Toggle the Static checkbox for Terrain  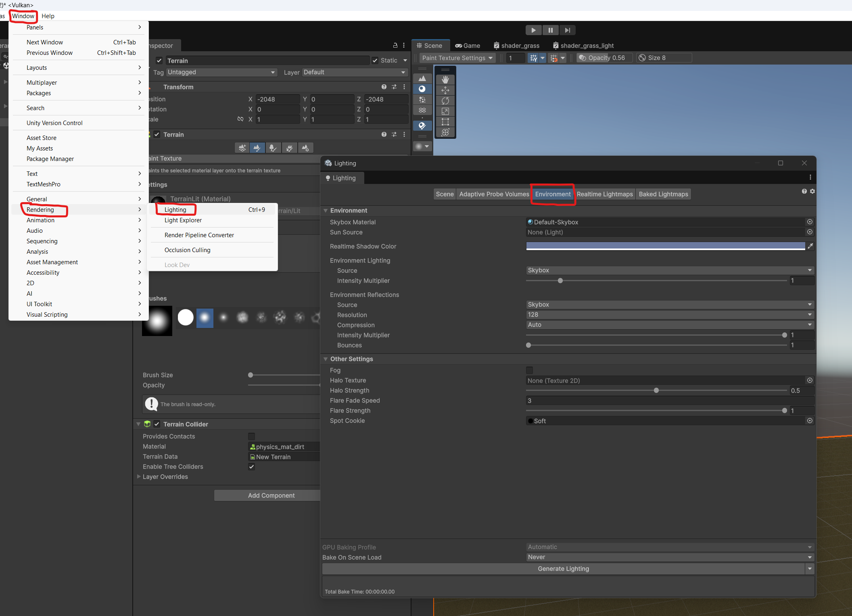pyautogui.click(x=375, y=61)
